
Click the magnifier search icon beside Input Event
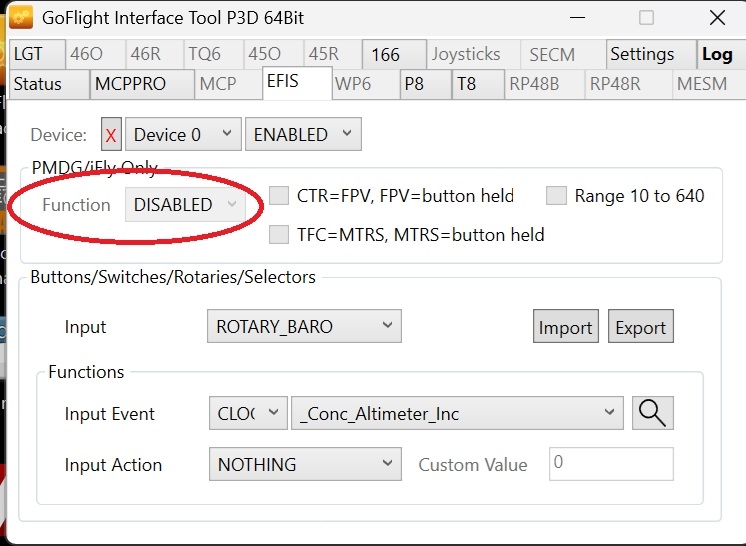pyautogui.click(x=652, y=413)
